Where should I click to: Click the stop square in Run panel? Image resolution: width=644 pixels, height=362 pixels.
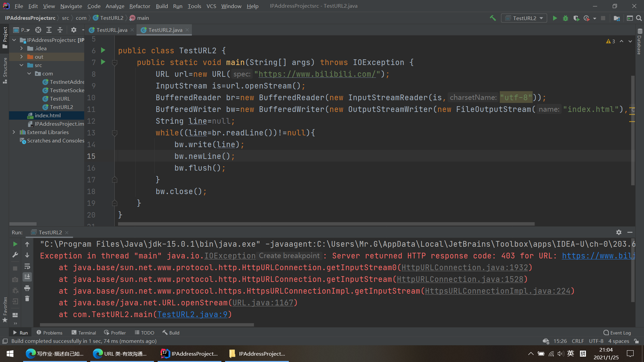15,268
